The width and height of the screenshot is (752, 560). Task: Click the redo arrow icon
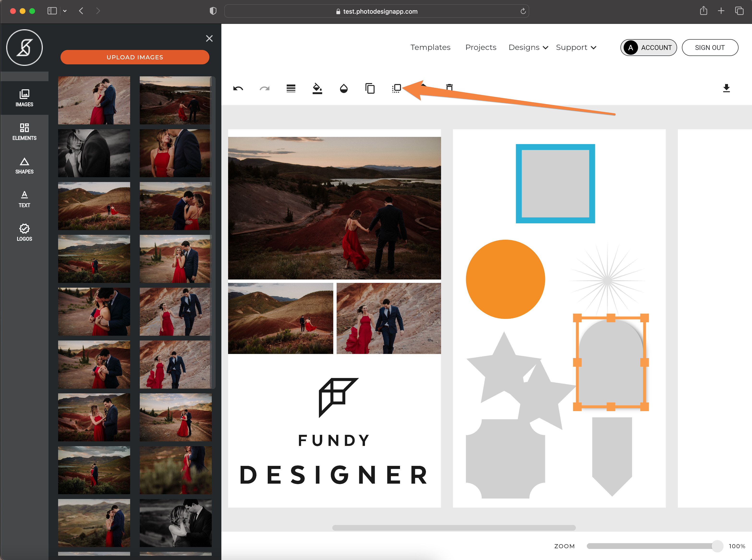(x=265, y=88)
